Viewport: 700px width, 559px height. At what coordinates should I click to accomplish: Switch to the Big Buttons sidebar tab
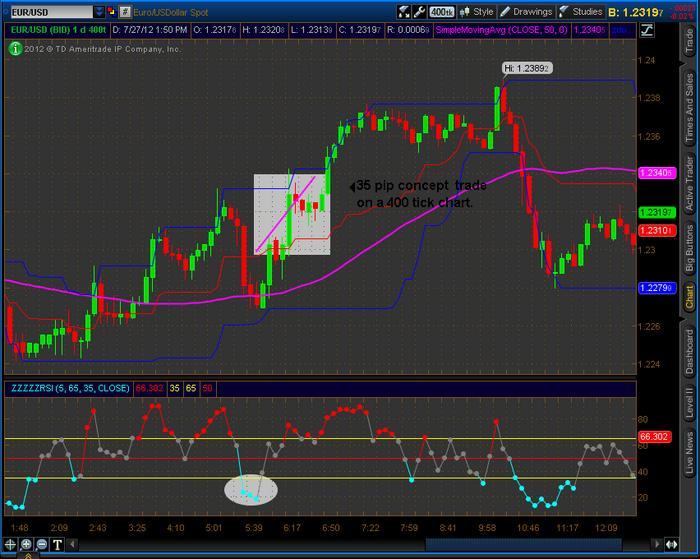[x=690, y=248]
